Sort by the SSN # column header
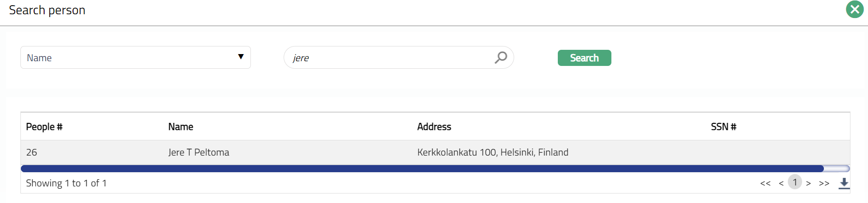This screenshot has height=203, width=868. click(723, 127)
